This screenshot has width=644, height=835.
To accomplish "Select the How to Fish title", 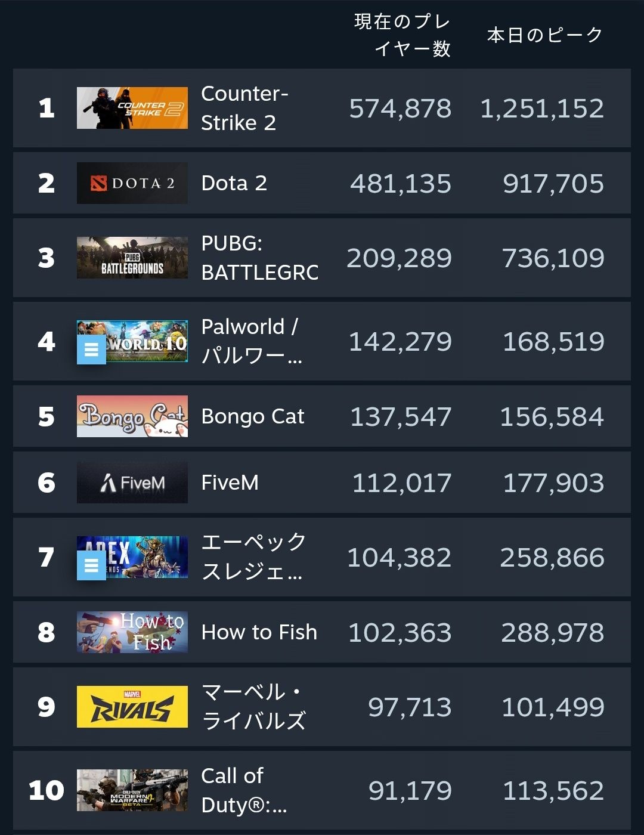I will point(259,632).
